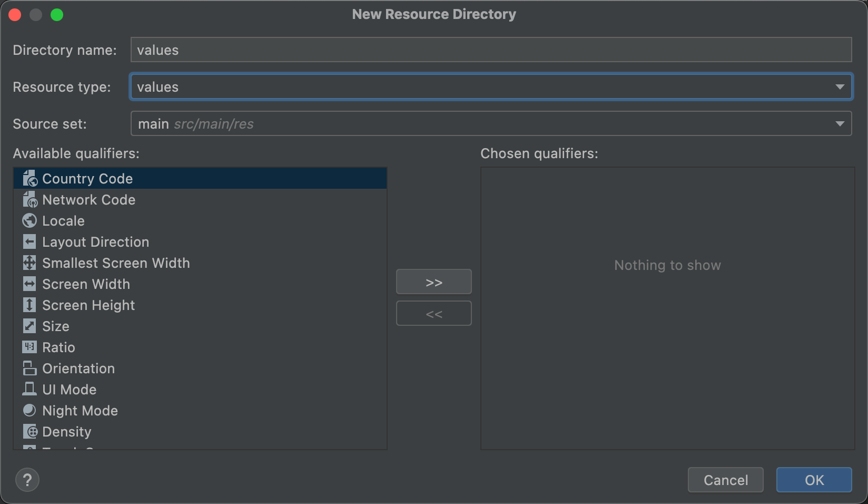The width and height of the screenshot is (868, 504).
Task: Select the Country Code qualifier
Action: coord(87,178)
